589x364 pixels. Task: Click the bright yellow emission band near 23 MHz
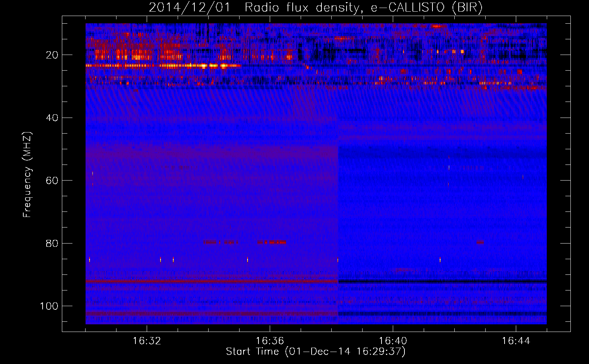(x=163, y=66)
